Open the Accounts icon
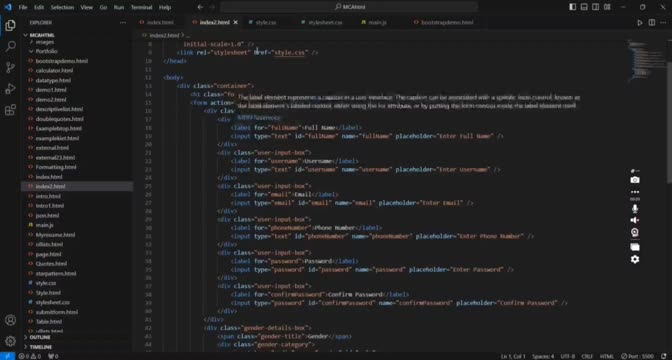 click(x=10, y=320)
